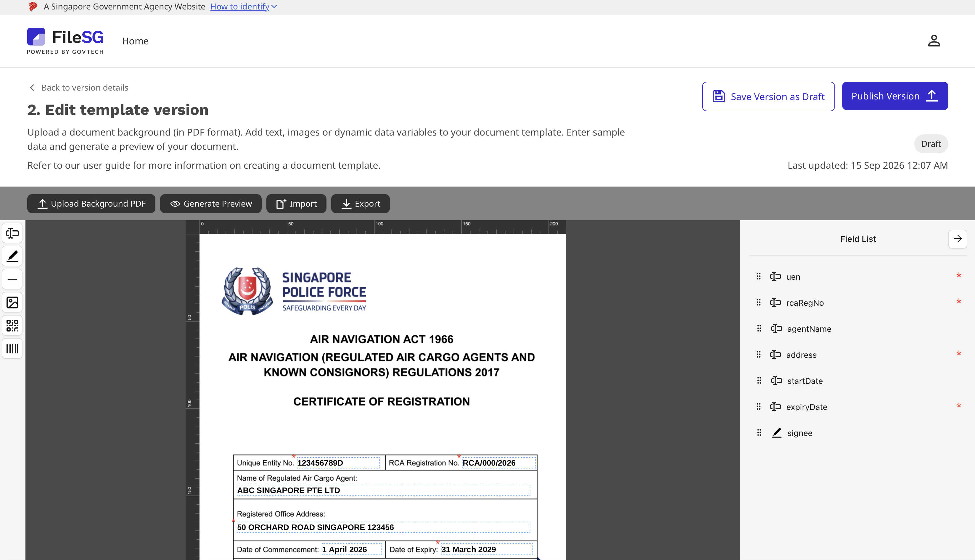
Task: Click Generate Preview button
Action: pos(211,203)
